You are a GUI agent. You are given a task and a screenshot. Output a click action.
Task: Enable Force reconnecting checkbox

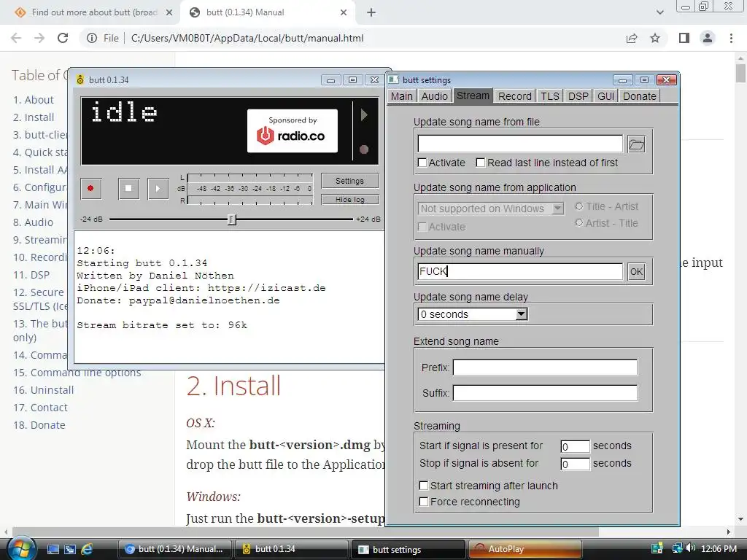click(424, 502)
